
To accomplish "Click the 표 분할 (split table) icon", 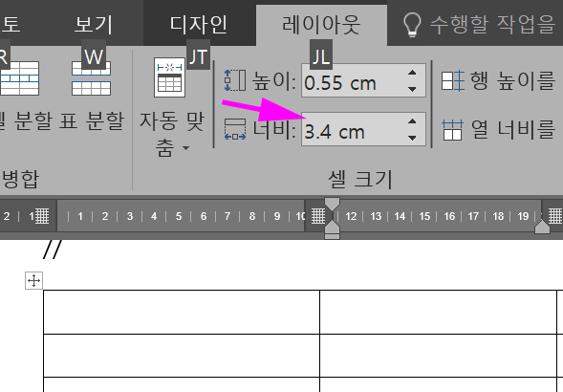I will click(x=91, y=78).
